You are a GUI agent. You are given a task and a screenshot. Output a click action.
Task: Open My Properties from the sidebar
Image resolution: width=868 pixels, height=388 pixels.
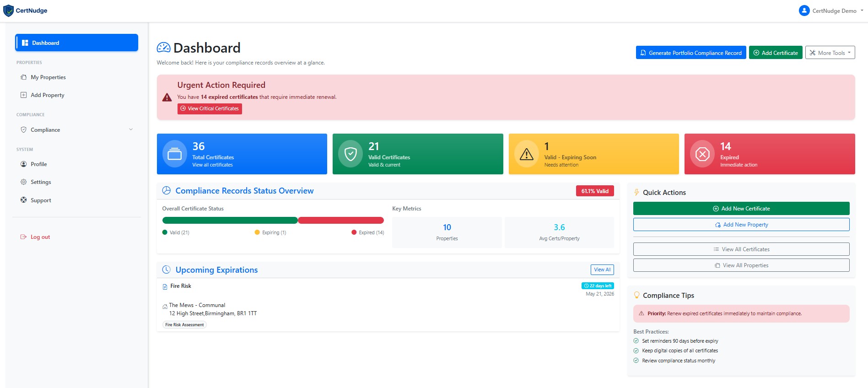tap(76, 77)
